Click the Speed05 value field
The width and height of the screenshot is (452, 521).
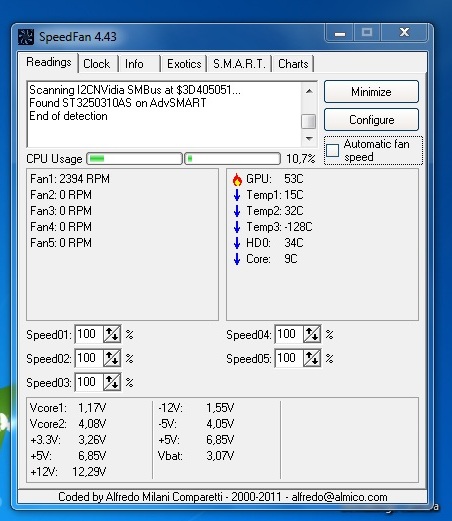(x=289, y=358)
